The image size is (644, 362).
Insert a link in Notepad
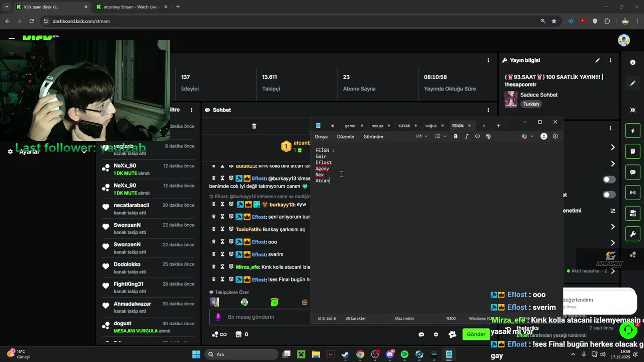[x=477, y=136]
